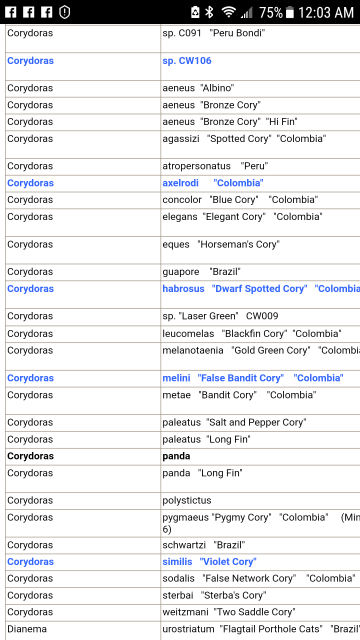Tap the battery indicator icon
This screenshot has width=360, height=640.
click(x=290, y=13)
